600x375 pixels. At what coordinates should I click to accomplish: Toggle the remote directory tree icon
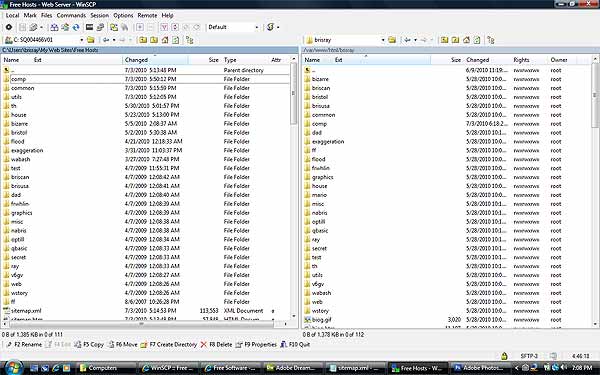[x=491, y=40]
